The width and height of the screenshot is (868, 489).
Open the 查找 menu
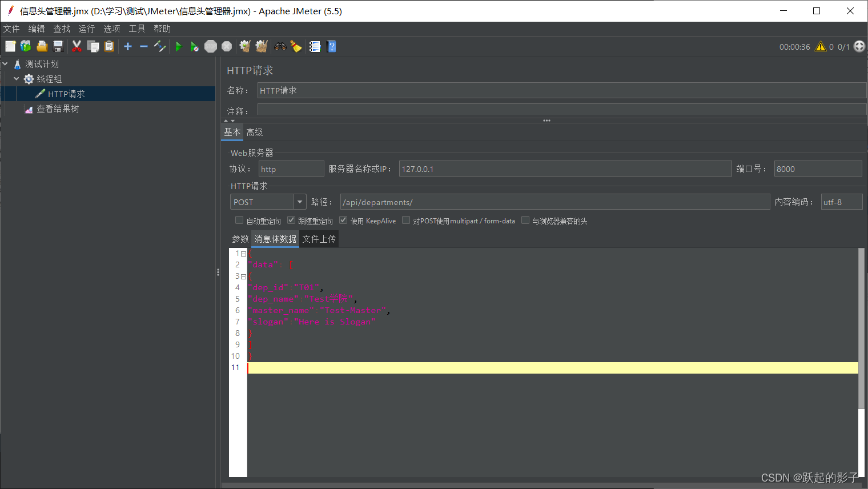pyautogui.click(x=62, y=29)
